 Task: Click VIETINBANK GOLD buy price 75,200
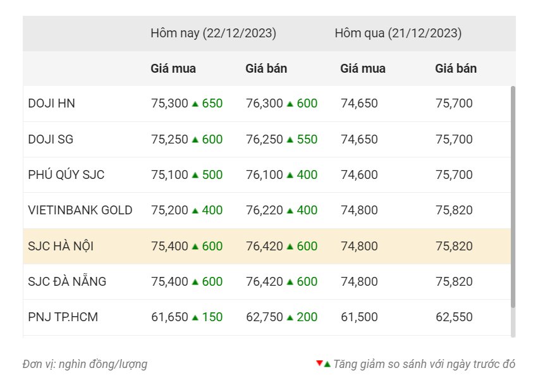tap(169, 210)
